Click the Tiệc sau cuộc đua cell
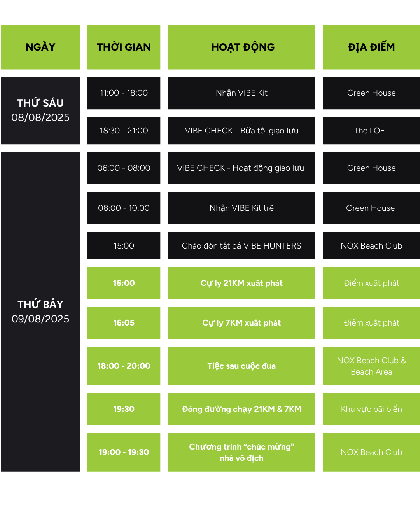The image size is (420, 525). (241, 366)
